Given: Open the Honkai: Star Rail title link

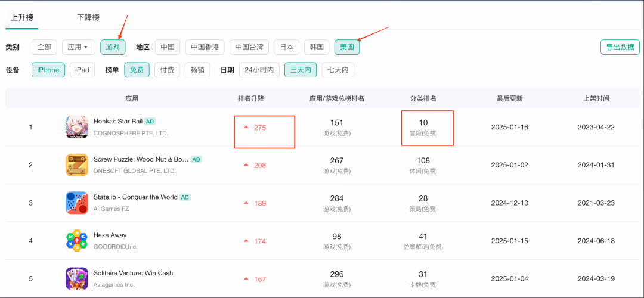Looking at the screenshot, I should [x=117, y=122].
